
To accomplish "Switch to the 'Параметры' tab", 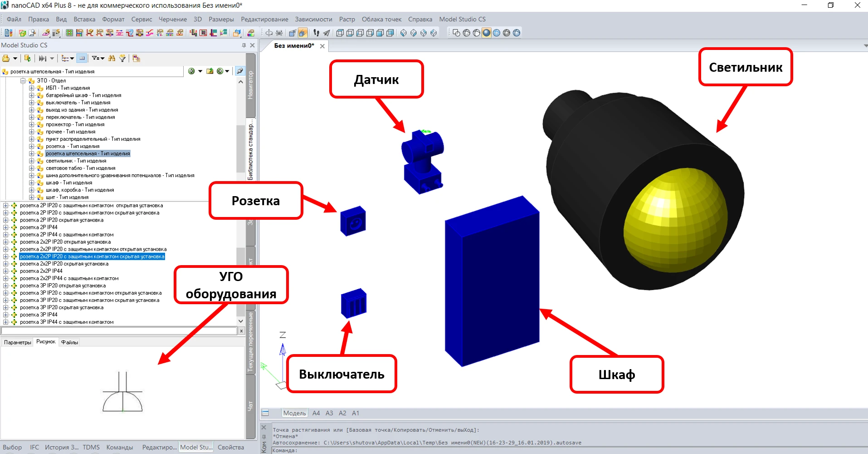I will pyautogui.click(x=18, y=342).
